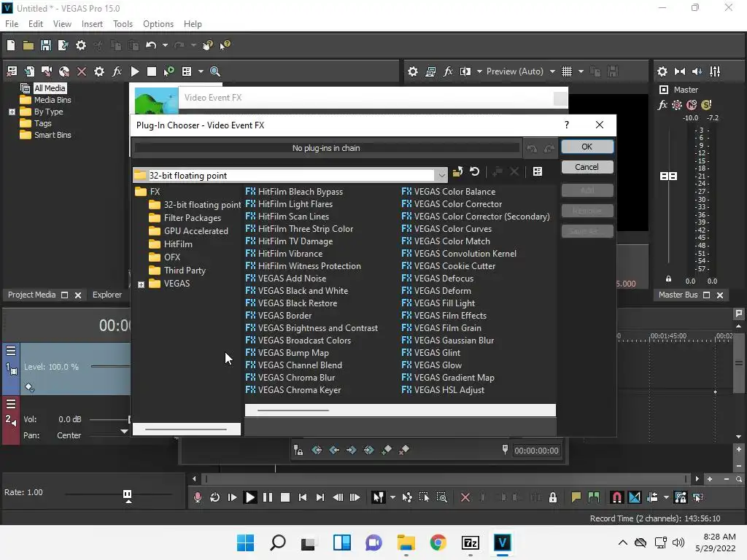This screenshot has height=560, width=747.
Task: Create new project with New icon
Action: point(11,45)
